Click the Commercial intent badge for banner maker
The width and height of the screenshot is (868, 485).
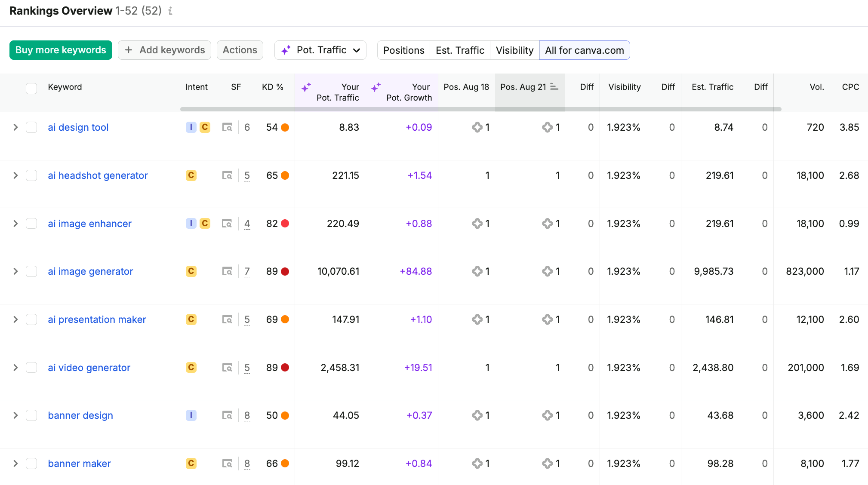191,464
